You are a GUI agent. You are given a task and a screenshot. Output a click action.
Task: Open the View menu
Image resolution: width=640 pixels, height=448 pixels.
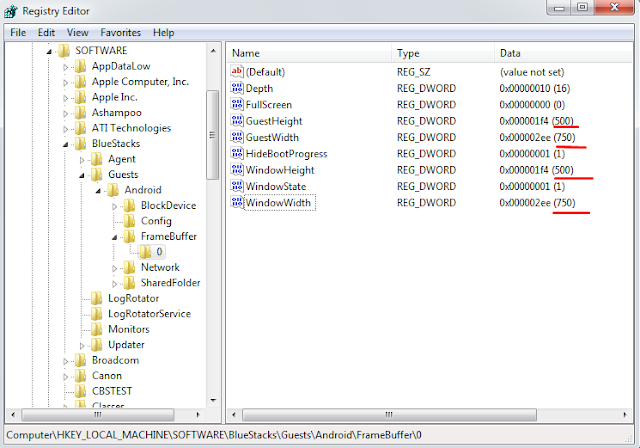point(78,33)
